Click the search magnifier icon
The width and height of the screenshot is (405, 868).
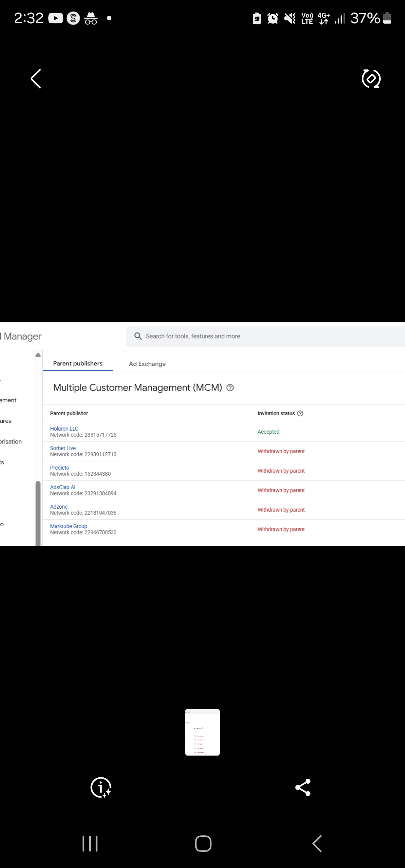[138, 336]
